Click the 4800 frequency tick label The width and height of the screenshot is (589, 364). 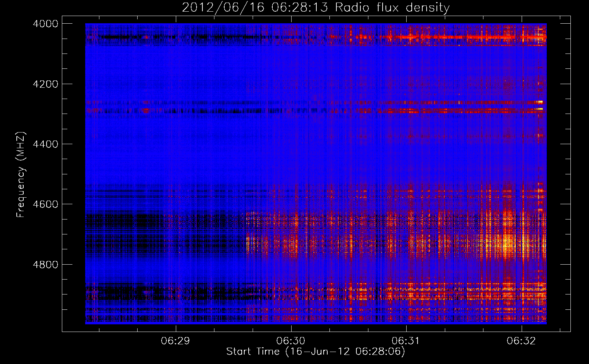pyautogui.click(x=46, y=265)
